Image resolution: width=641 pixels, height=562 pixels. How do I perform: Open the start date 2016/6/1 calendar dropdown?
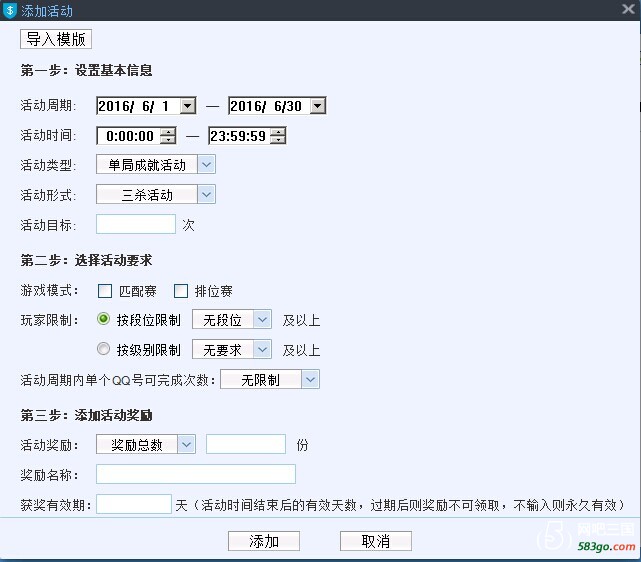coord(187,106)
